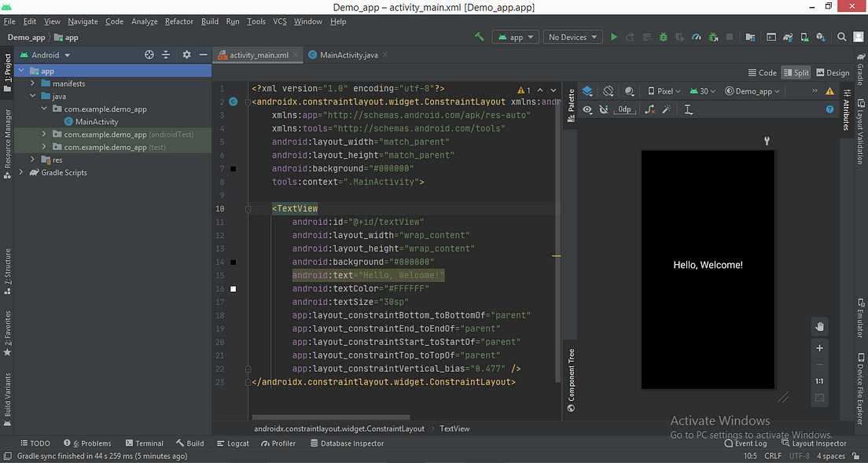The image size is (868, 463).
Task: Open the Analyze menu
Action: click(x=145, y=21)
